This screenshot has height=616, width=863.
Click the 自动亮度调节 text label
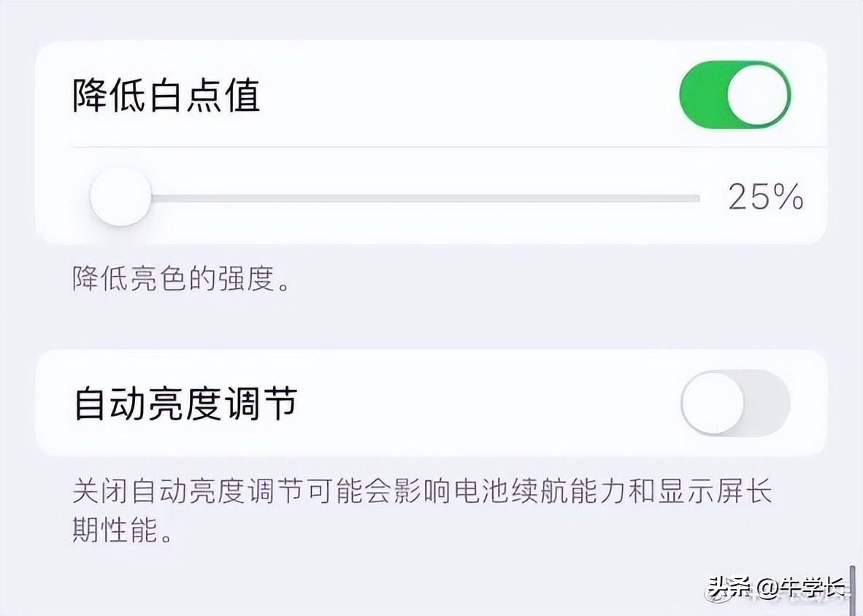(185, 402)
